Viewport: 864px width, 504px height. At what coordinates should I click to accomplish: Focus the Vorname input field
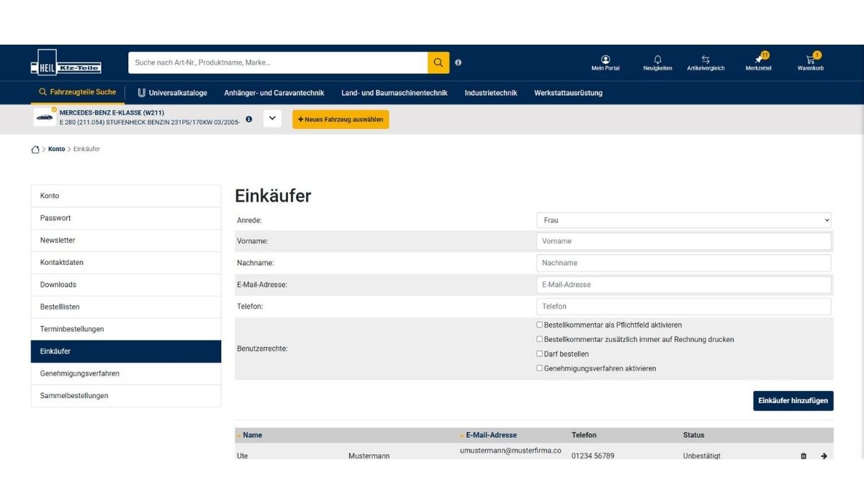coord(683,241)
